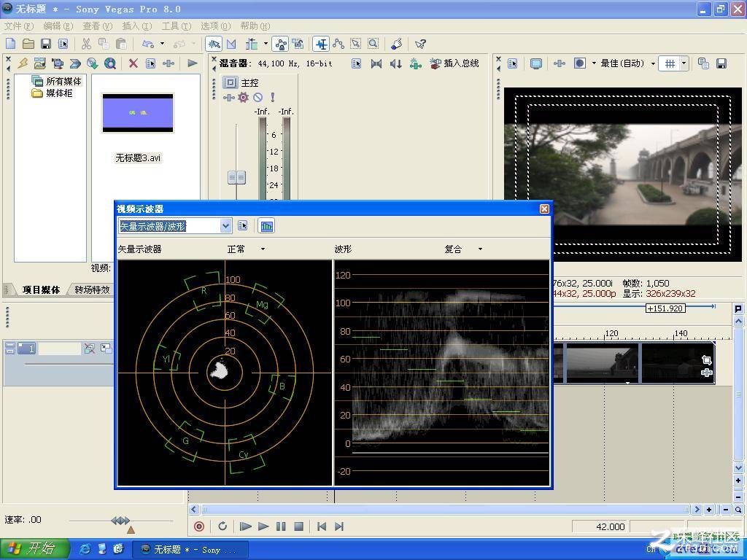Open event pan/crop on the timeline clip

[x=706, y=360]
